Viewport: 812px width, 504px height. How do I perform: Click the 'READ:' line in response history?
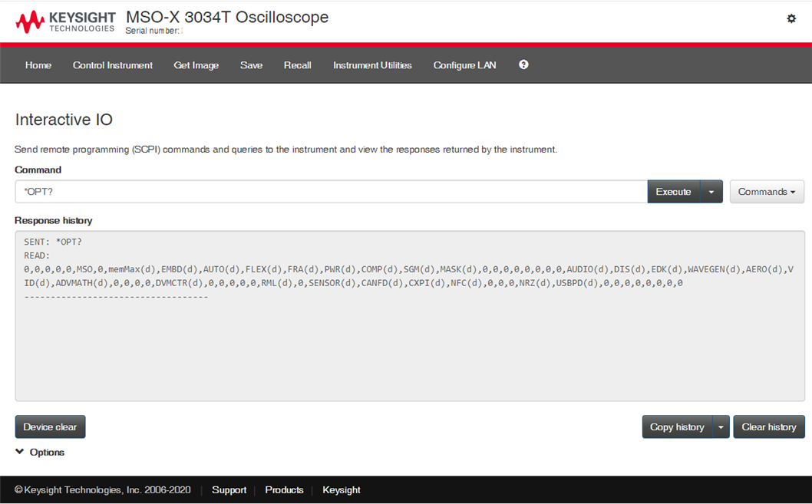(x=37, y=255)
